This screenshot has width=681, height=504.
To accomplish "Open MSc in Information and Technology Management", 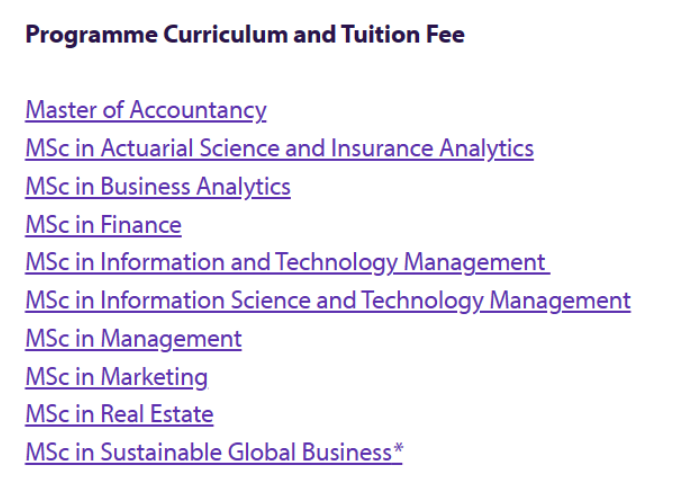I will point(288,262).
